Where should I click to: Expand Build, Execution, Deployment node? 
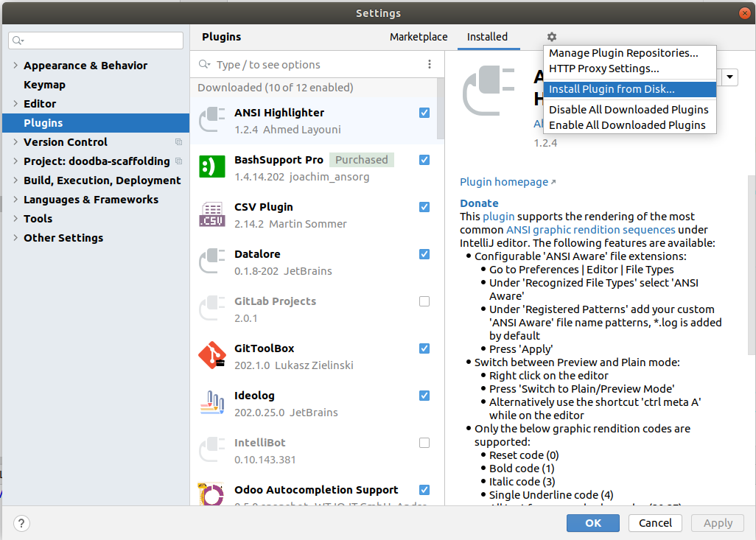15,180
